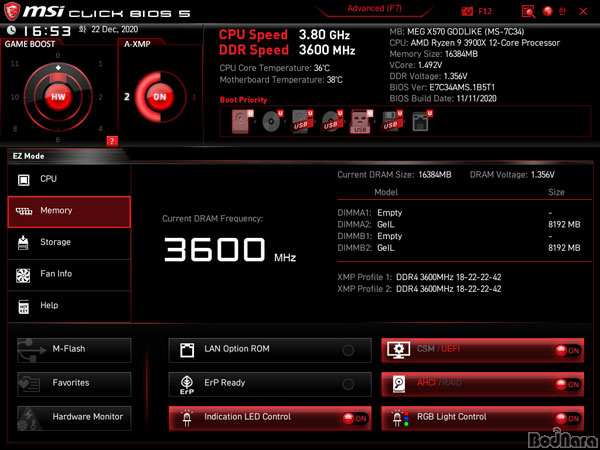The width and height of the screenshot is (600, 450).
Task: Turn off RGB Light Control switch
Action: [x=567, y=418]
